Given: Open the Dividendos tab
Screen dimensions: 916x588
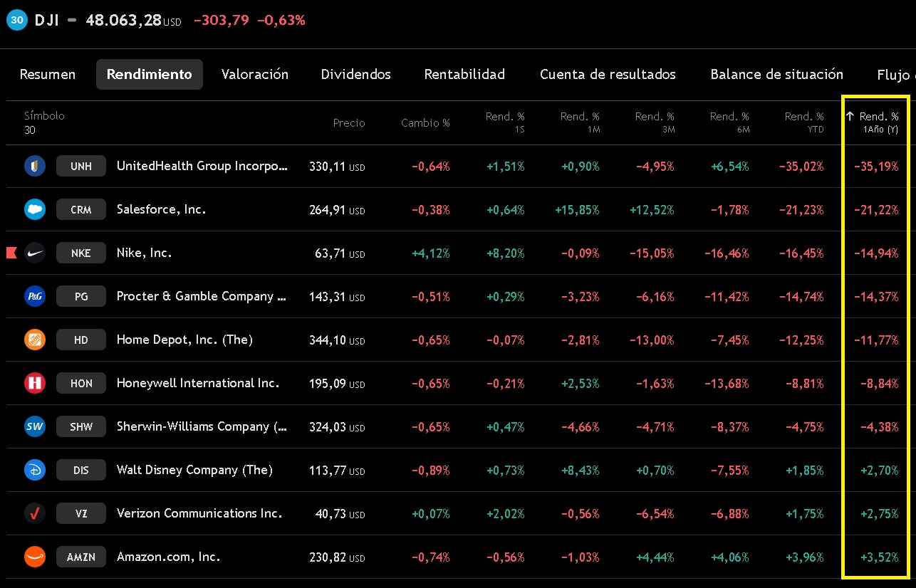Looking at the screenshot, I should (355, 75).
